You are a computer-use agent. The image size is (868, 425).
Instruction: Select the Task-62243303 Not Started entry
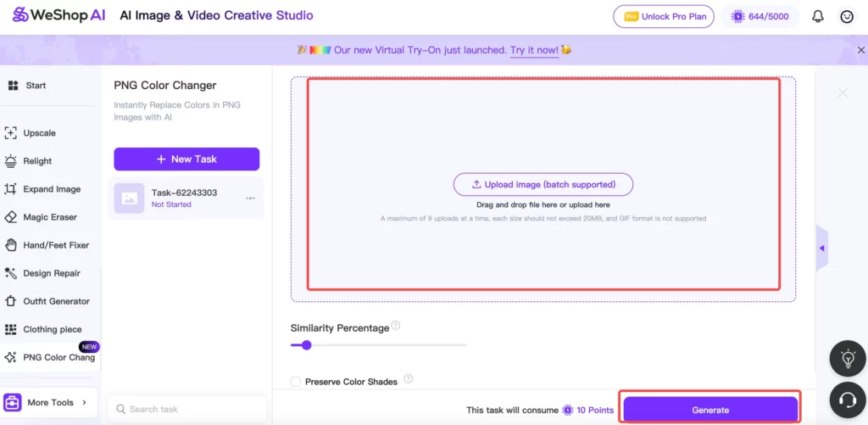186,199
